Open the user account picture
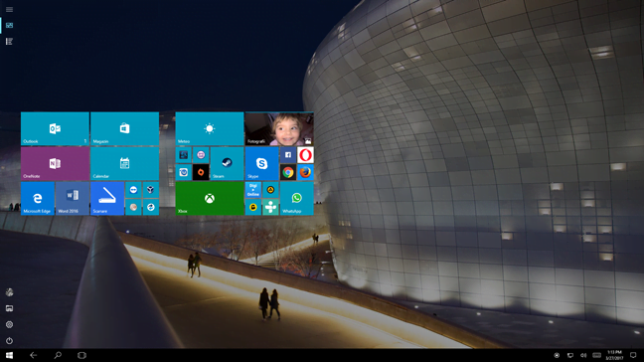Screen dimensions: 644x362 (9, 292)
